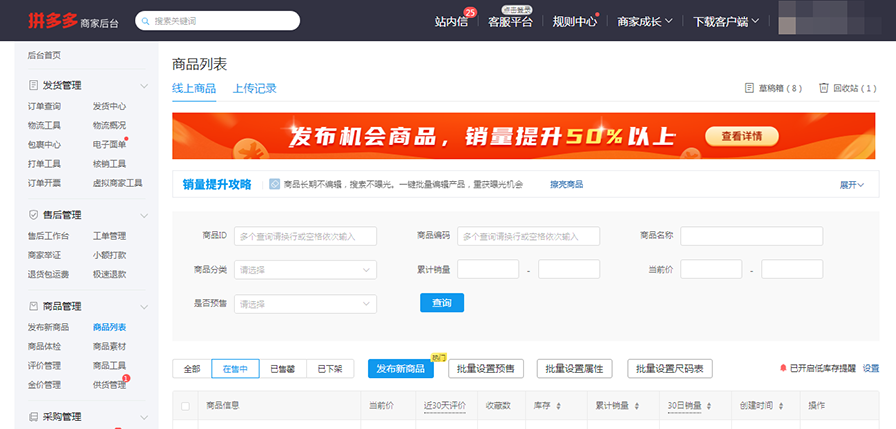Open the 设置 link for low stock alert
The image size is (896, 429).
[x=871, y=368]
